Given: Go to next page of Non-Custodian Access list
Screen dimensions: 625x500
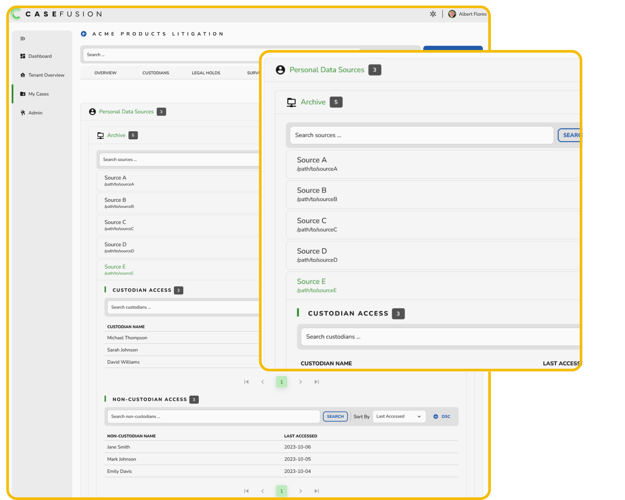Looking at the screenshot, I should (301, 491).
